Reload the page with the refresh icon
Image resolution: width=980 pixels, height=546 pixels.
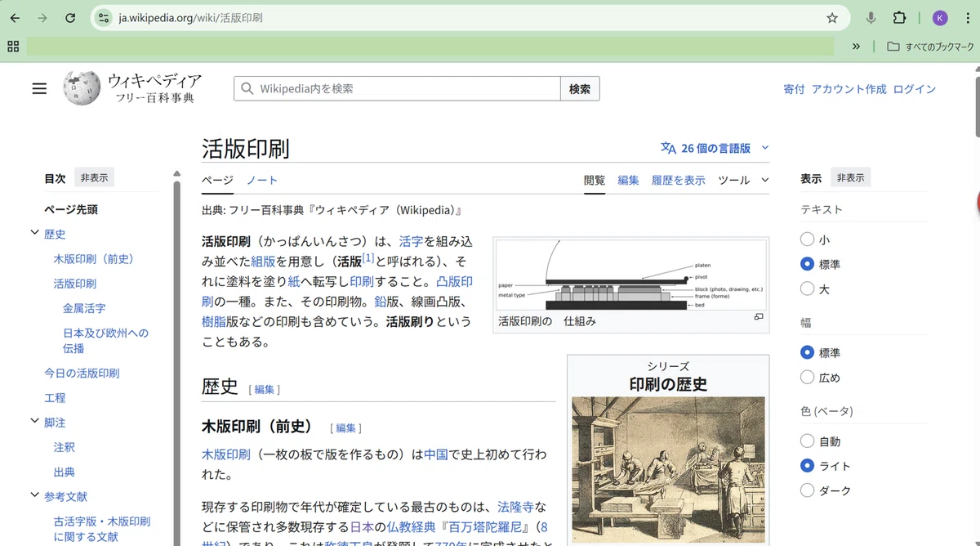pyautogui.click(x=70, y=18)
